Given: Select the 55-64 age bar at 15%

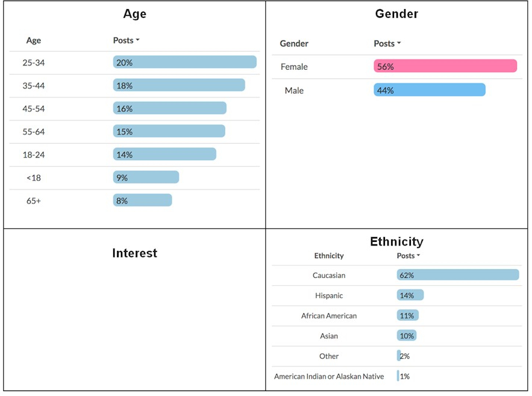Looking at the screenshot, I should click(x=169, y=131).
